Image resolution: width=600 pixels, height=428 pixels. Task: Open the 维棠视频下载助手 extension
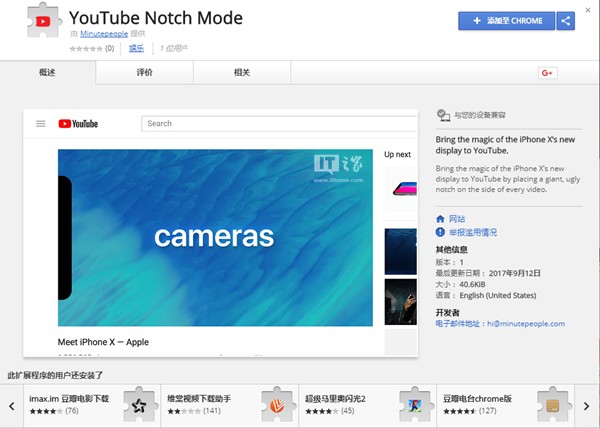point(199,399)
